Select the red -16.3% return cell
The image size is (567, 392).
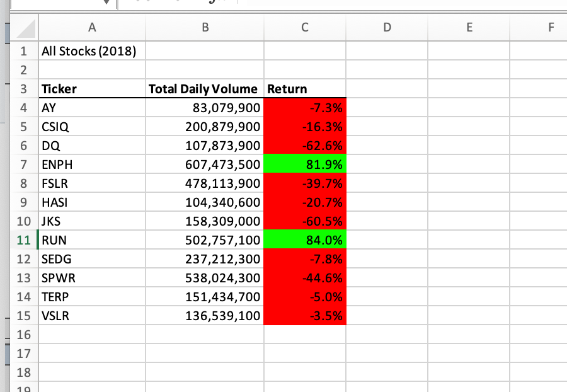click(x=305, y=127)
